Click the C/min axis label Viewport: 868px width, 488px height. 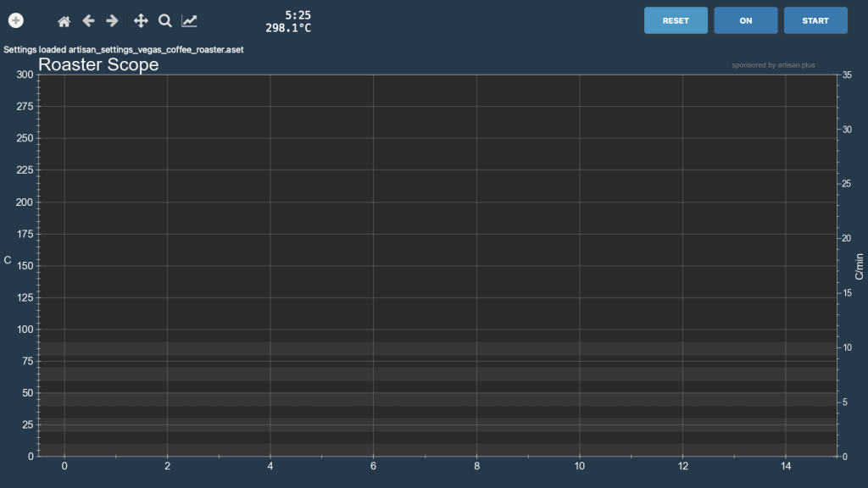[860, 266]
